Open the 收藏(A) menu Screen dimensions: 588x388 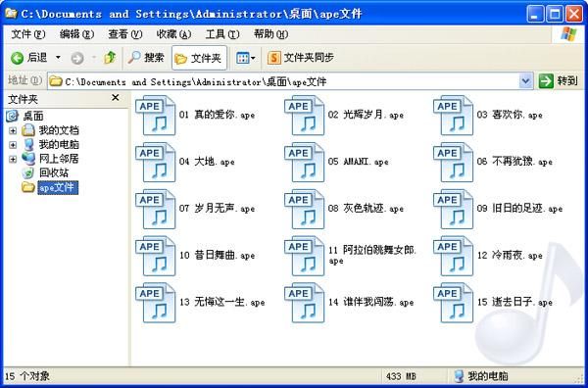pos(173,34)
